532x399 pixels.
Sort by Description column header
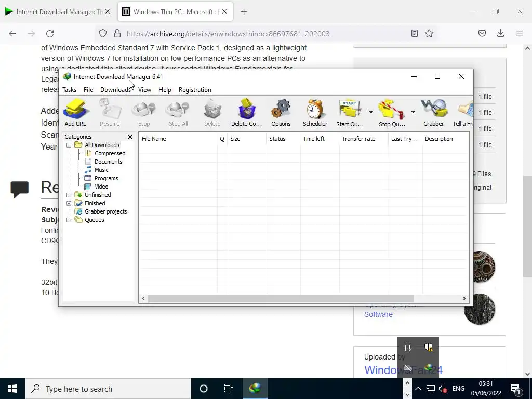pos(446,139)
